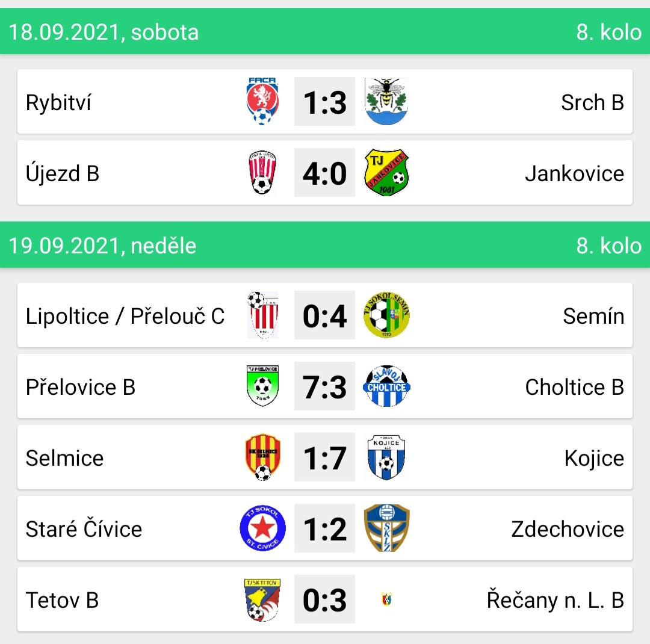Open the Řečany n. L. B team
The image size is (650, 644).
tap(555, 600)
